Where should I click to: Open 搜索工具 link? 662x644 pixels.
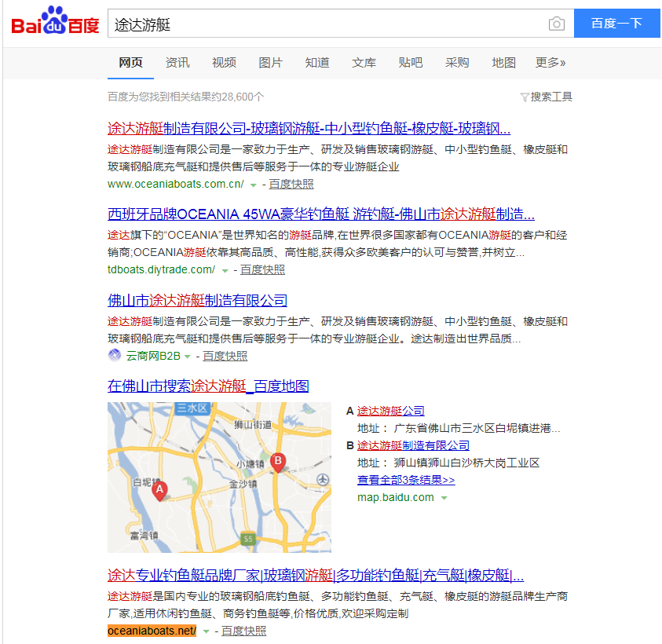551,97
